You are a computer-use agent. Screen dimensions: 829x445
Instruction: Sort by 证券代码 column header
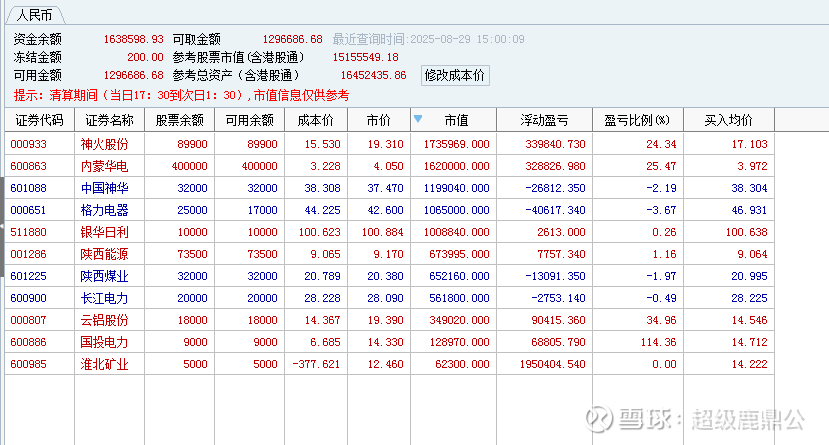40,120
